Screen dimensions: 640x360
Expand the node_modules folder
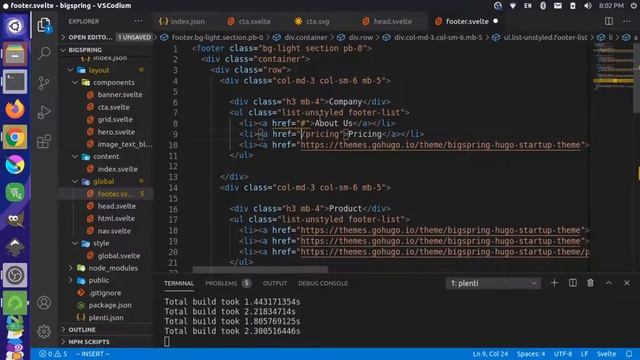point(106,268)
